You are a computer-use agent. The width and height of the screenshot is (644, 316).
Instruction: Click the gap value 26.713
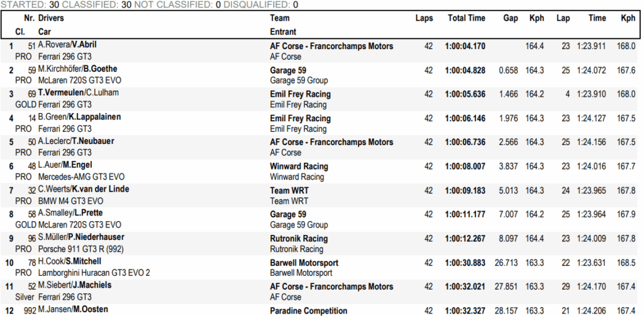point(506,263)
